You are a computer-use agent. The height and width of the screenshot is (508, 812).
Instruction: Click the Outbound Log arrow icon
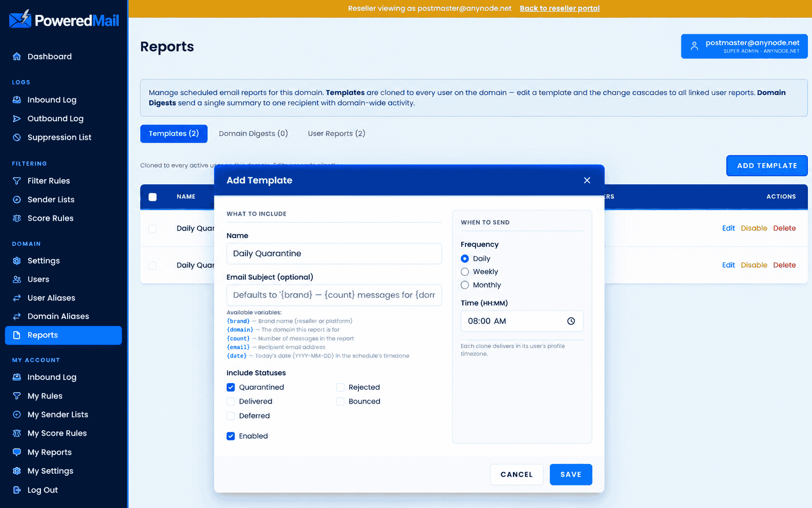pyautogui.click(x=17, y=119)
